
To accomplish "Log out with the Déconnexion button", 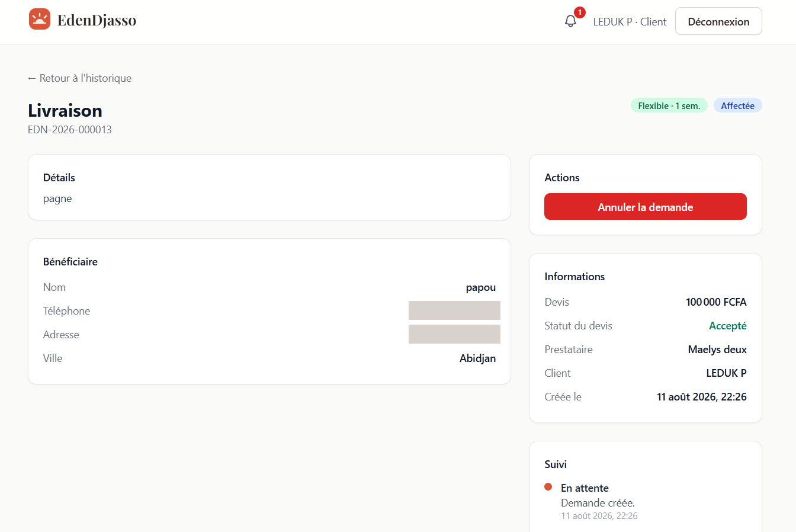I will click(x=718, y=21).
